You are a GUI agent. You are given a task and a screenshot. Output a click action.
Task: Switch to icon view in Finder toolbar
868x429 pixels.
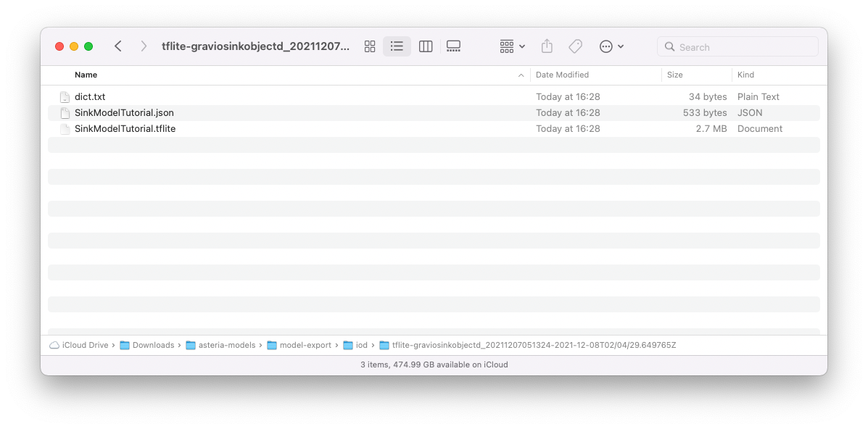(x=369, y=46)
